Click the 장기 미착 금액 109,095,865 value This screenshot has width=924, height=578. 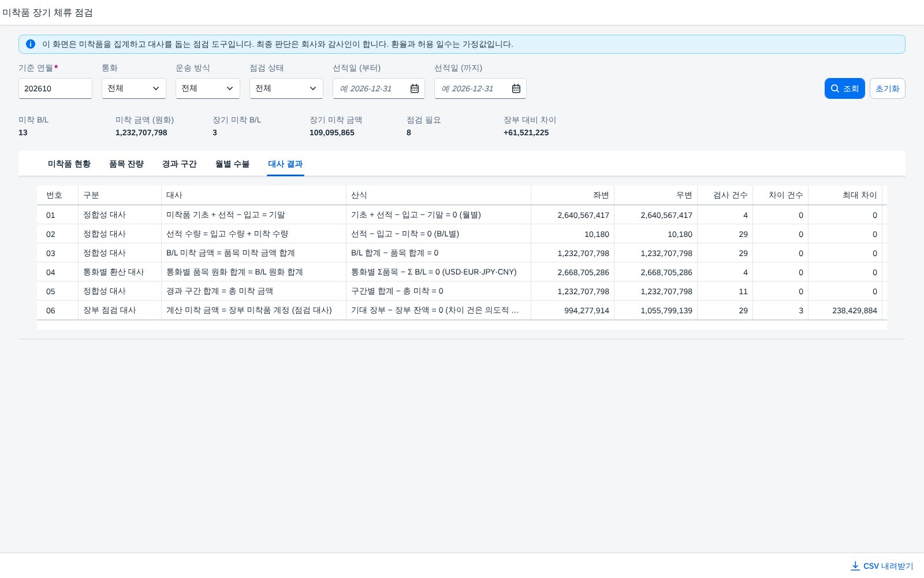click(332, 132)
